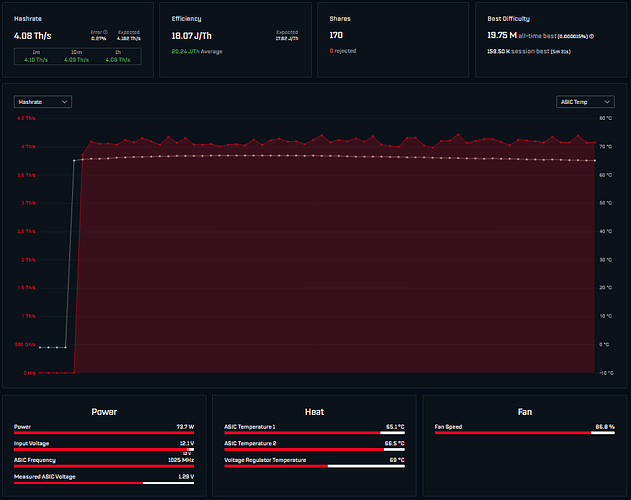
Task: Click the 18.07 J/Th efficiency value
Action: click(x=192, y=36)
